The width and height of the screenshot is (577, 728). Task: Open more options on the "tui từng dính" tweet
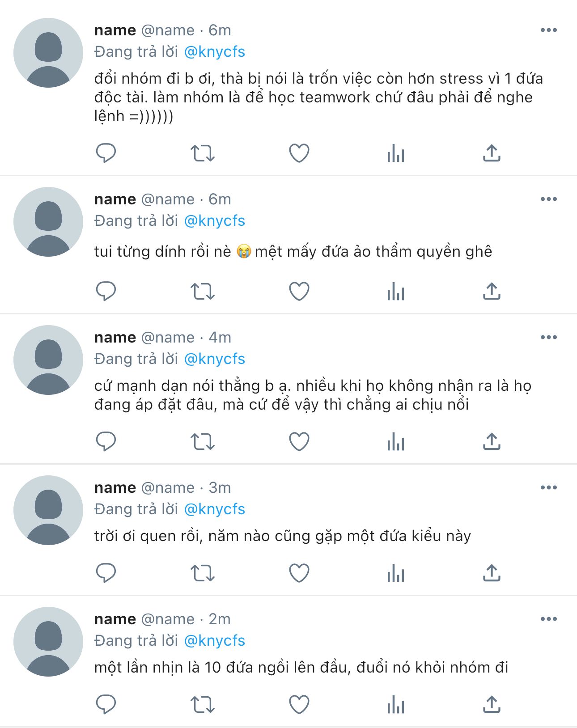click(x=548, y=199)
